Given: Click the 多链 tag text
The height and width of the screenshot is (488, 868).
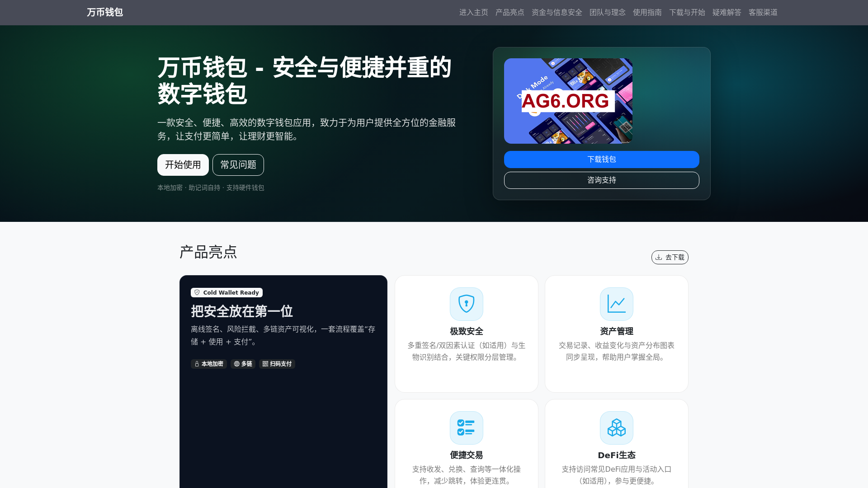Looking at the screenshot, I should click(x=247, y=364).
